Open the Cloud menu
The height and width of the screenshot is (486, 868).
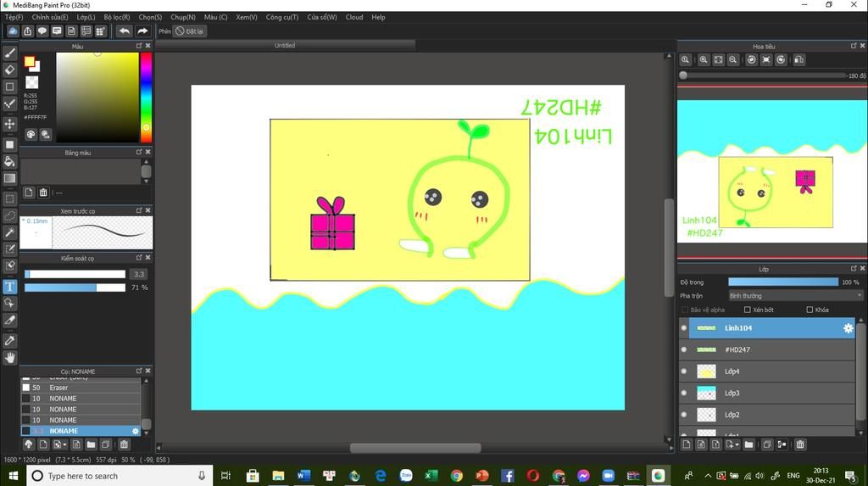354,17
